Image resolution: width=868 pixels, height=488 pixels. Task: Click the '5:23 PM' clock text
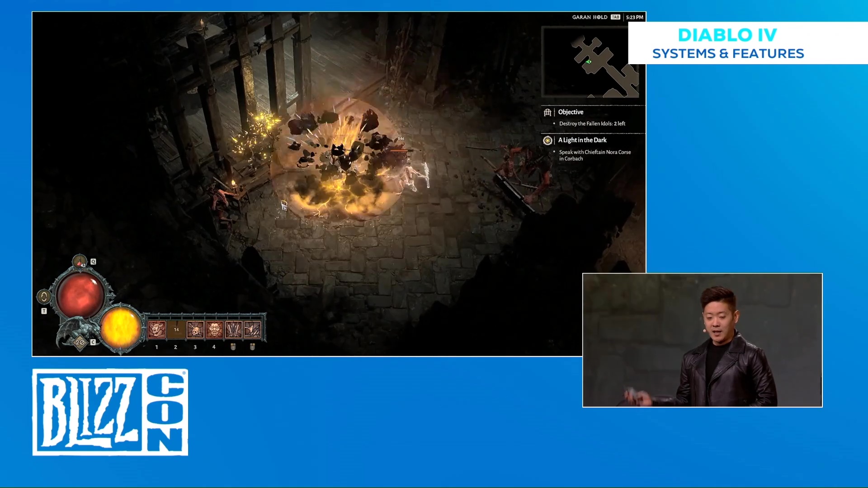point(634,17)
